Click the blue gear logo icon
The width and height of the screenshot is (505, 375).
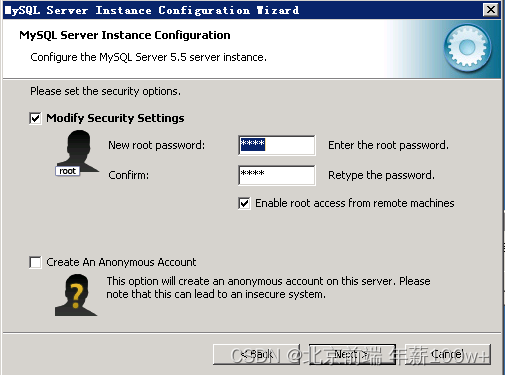pyautogui.click(x=467, y=47)
